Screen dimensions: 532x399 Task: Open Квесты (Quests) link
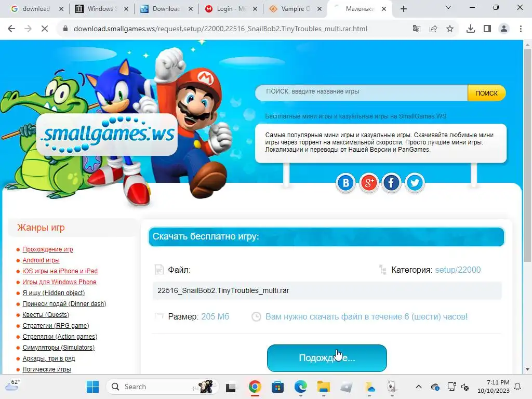click(x=46, y=314)
